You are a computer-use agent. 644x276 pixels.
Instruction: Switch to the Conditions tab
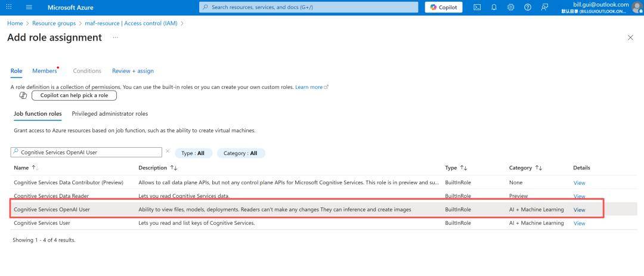[x=87, y=71]
